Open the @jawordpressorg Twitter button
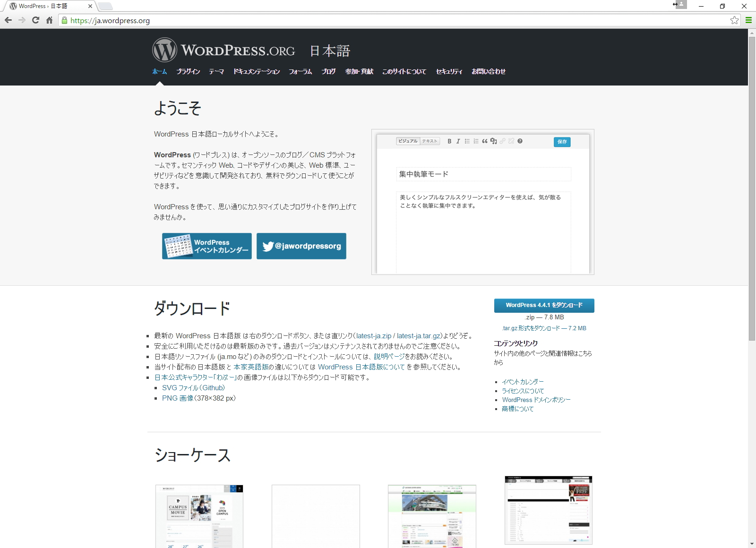 click(x=301, y=246)
